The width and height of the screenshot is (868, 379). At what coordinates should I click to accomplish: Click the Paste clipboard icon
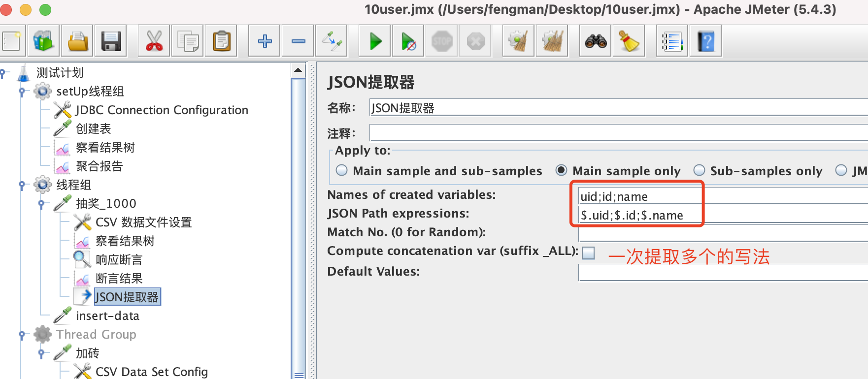coord(221,41)
